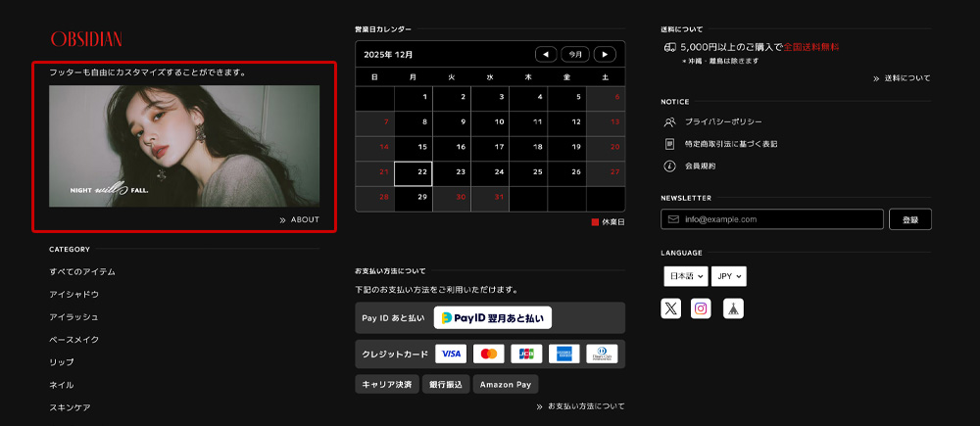Click the American Express card icon
980x426 pixels.
563,354
